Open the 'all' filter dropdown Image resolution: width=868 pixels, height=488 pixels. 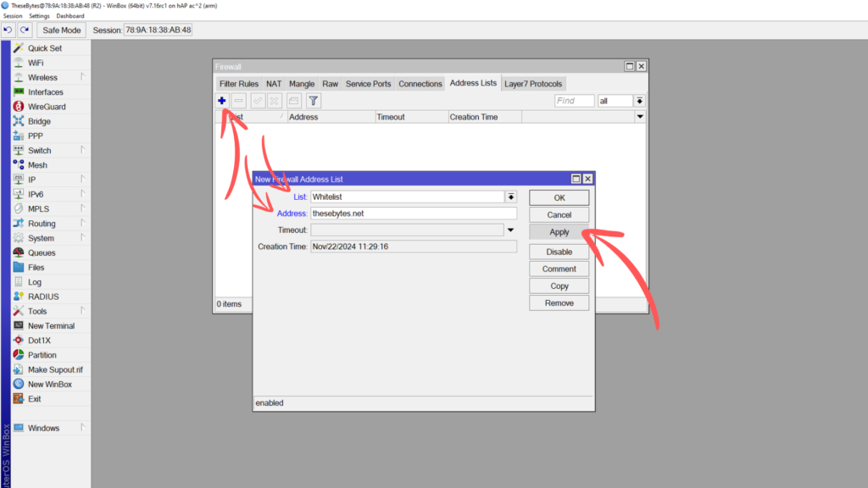click(639, 101)
